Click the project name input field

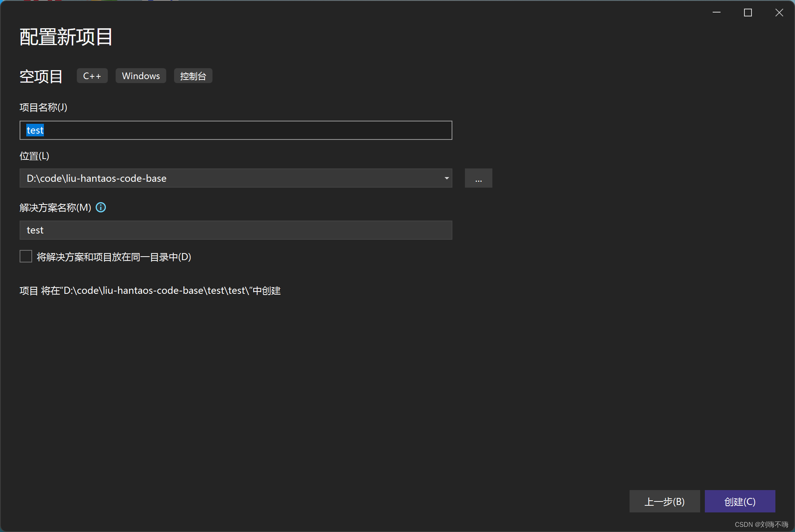point(235,130)
